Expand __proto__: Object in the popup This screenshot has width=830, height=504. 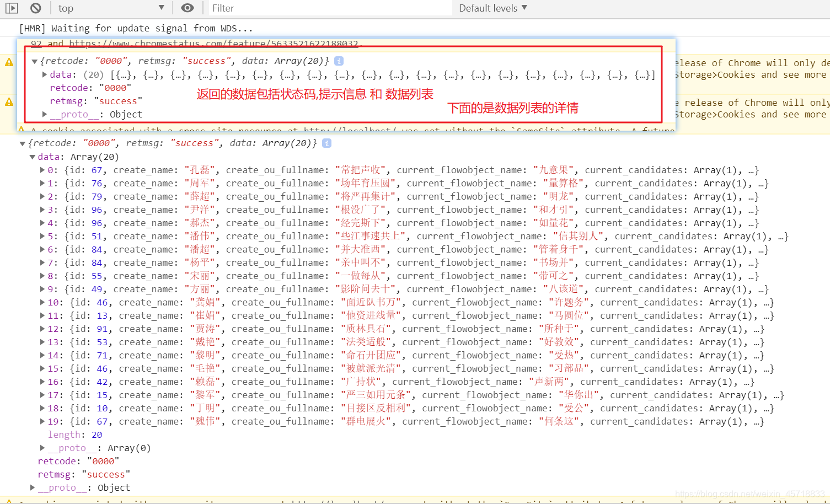pyautogui.click(x=45, y=114)
